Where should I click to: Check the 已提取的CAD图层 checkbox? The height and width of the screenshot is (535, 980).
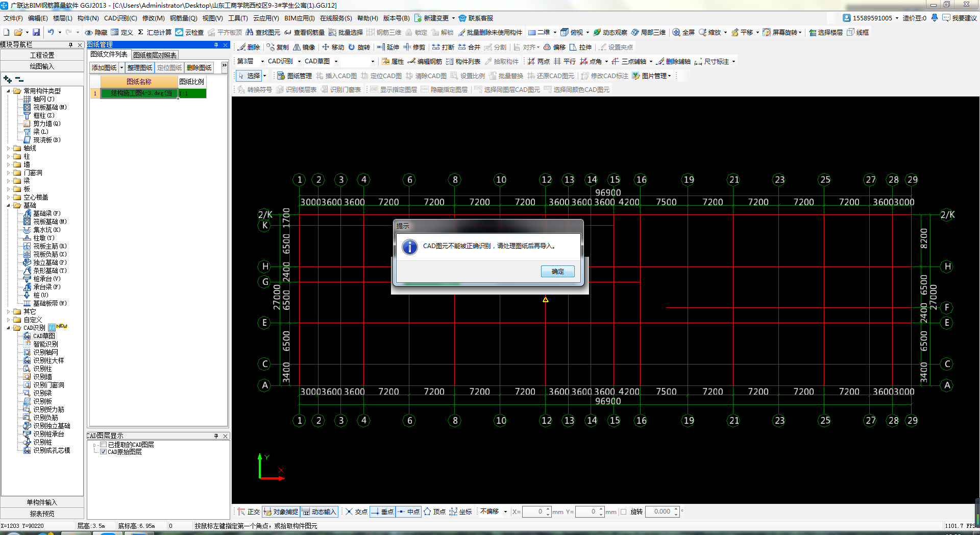point(104,445)
